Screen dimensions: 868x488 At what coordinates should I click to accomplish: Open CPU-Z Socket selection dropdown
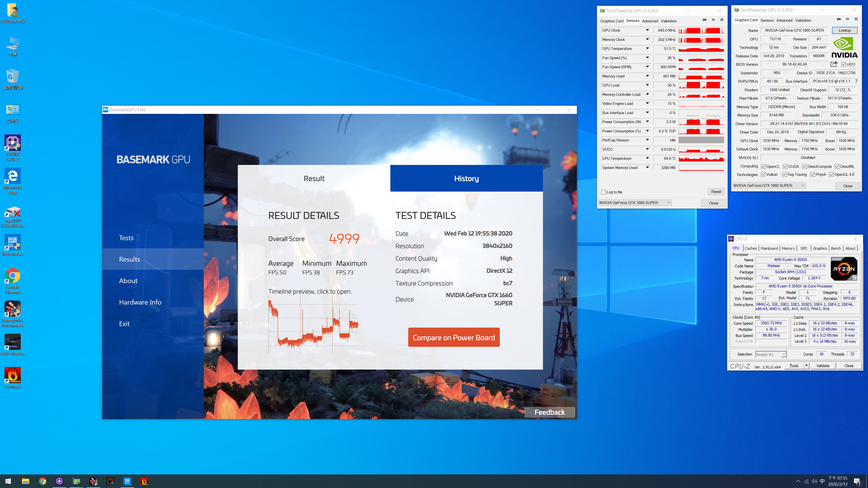click(771, 354)
